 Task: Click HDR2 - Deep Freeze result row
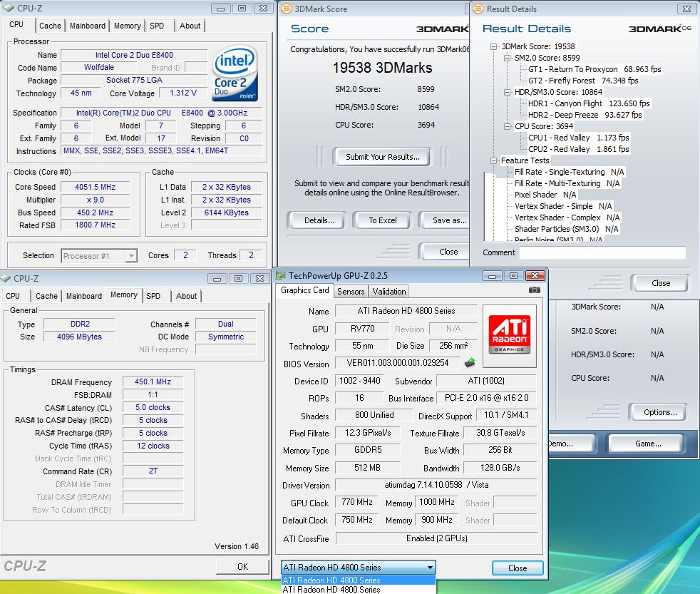click(x=585, y=116)
